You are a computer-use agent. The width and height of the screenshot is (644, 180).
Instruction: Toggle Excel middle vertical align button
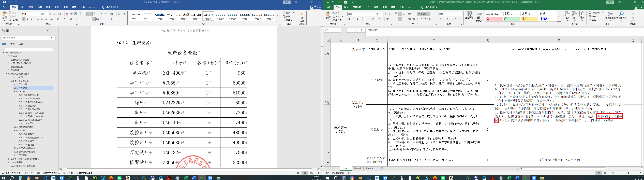(400, 14)
